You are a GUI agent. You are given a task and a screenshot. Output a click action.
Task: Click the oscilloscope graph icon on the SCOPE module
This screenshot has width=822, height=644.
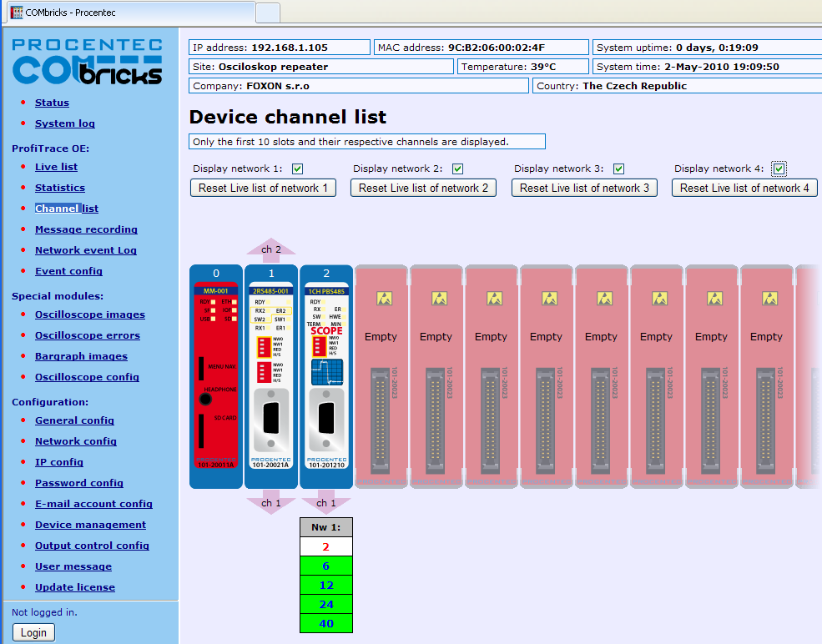point(327,372)
